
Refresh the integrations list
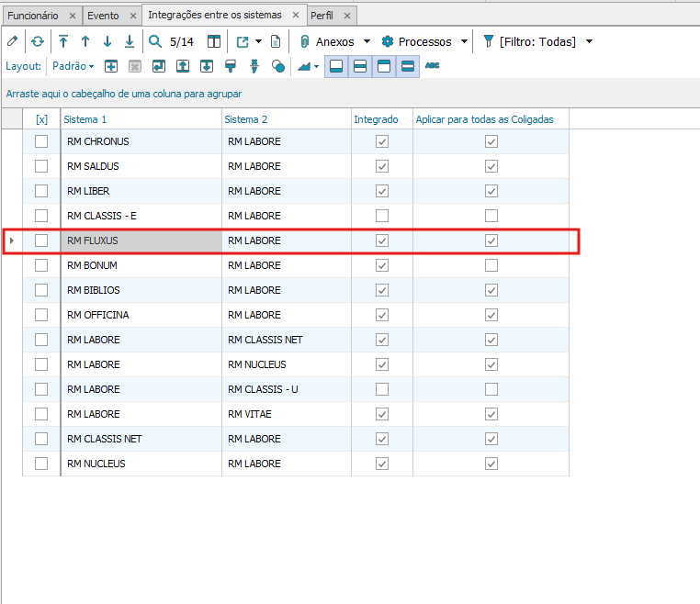(38, 41)
